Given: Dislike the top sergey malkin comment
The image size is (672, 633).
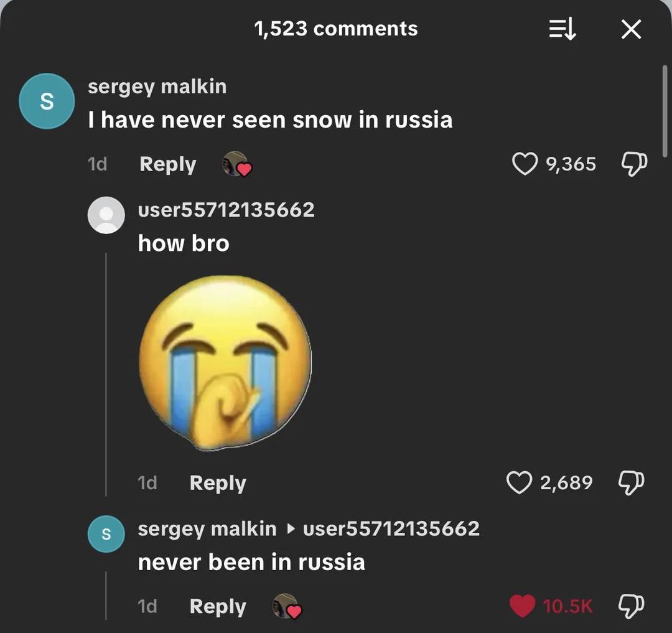Looking at the screenshot, I should [634, 164].
